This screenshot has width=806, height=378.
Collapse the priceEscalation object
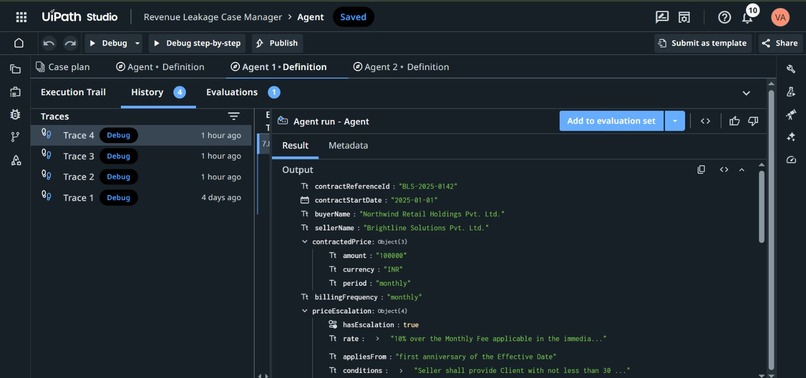305,311
